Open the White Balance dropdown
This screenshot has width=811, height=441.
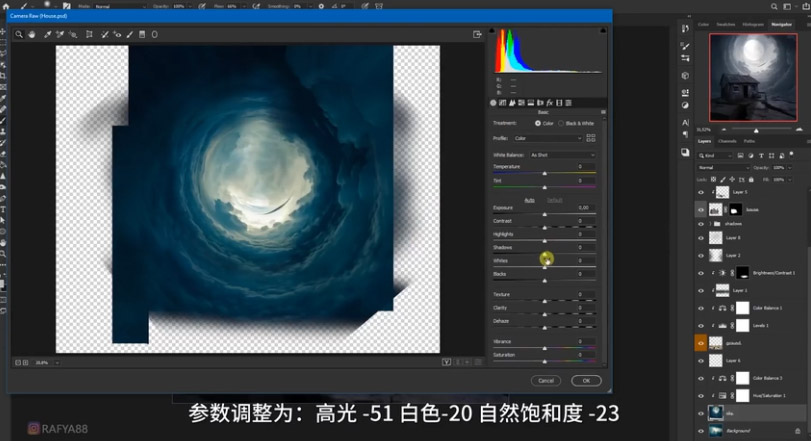(562, 155)
